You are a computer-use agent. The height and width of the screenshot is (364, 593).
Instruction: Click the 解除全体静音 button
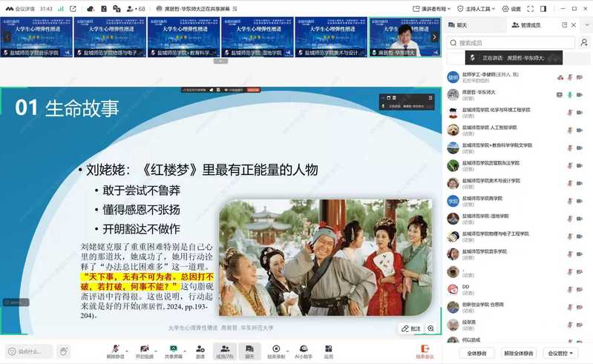(x=518, y=354)
